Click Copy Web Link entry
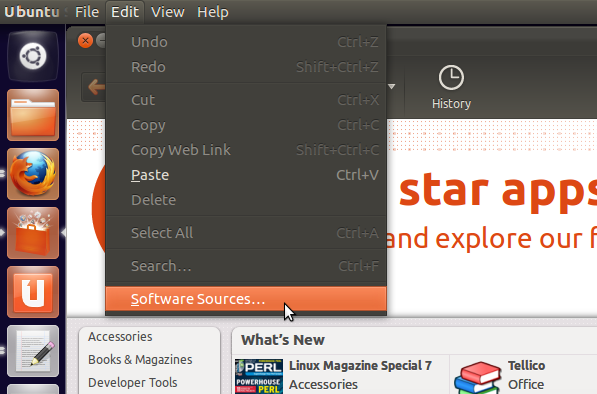 pyautogui.click(x=246, y=150)
